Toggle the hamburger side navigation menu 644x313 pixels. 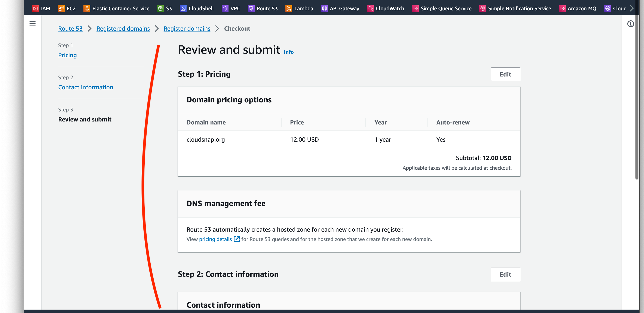point(33,24)
